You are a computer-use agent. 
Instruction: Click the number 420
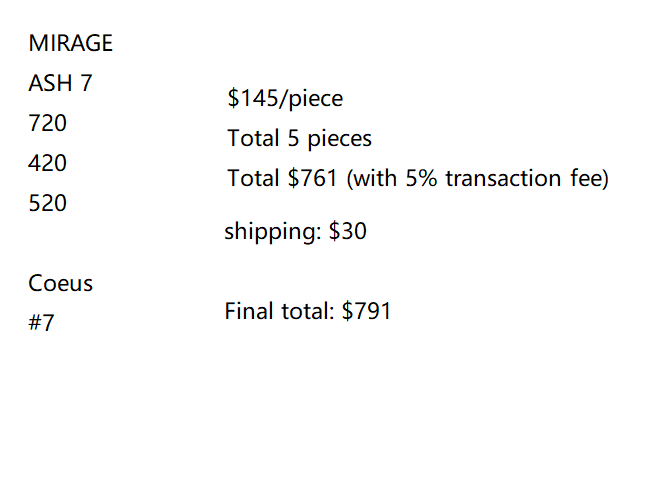tap(48, 163)
